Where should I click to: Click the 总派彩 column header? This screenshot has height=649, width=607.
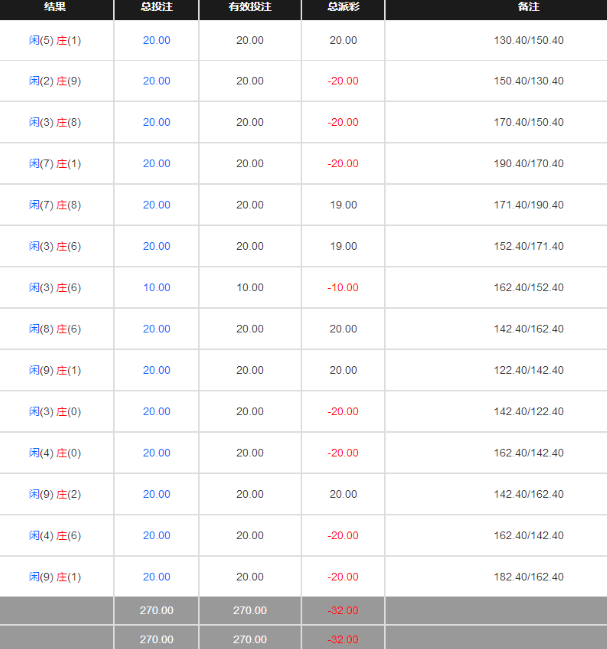pos(343,7)
